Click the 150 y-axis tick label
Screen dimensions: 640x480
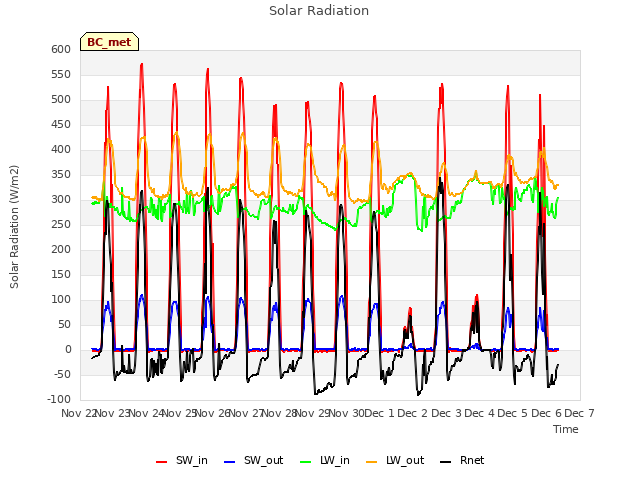pos(61,275)
